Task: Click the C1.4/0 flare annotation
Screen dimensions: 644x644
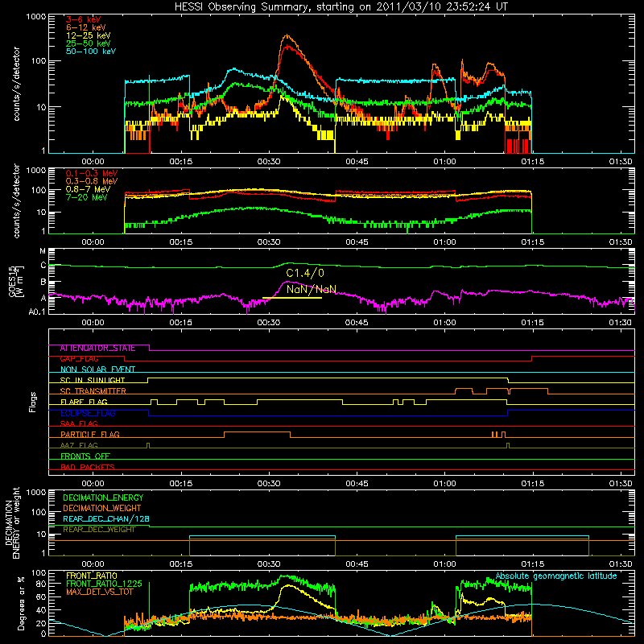Action: (x=305, y=273)
